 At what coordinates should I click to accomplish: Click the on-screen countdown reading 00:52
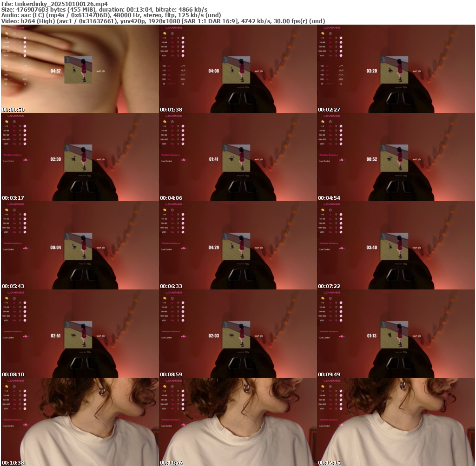coord(371,159)
